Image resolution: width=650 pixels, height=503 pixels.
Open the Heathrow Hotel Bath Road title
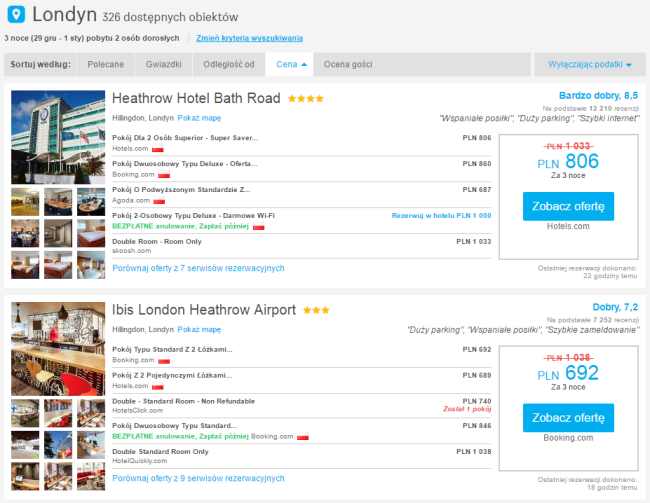pyautogui.click(x=196, y=98)
